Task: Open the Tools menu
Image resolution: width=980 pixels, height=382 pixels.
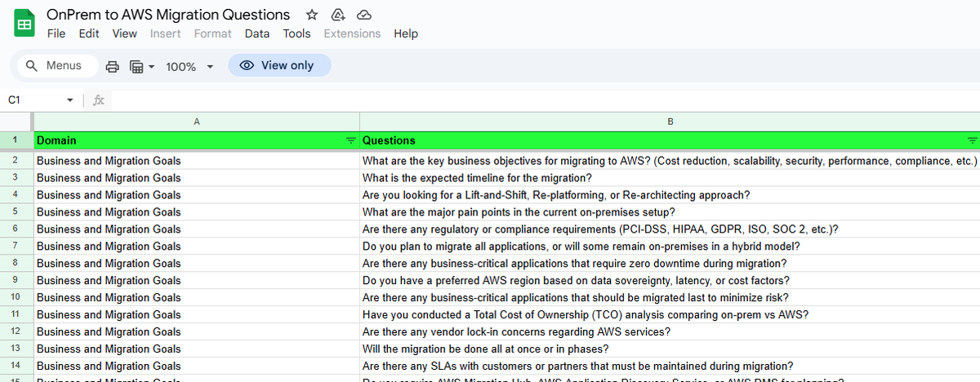Action: tap(297, 33)
